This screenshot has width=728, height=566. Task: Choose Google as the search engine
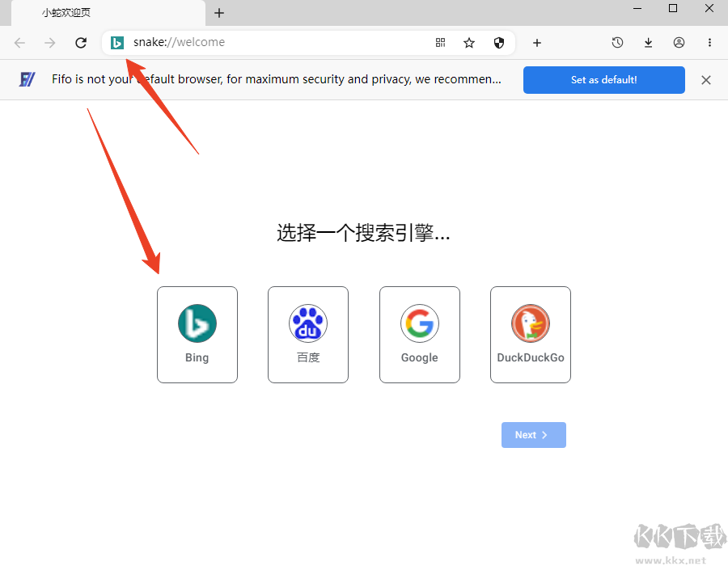tap(420, 335)
